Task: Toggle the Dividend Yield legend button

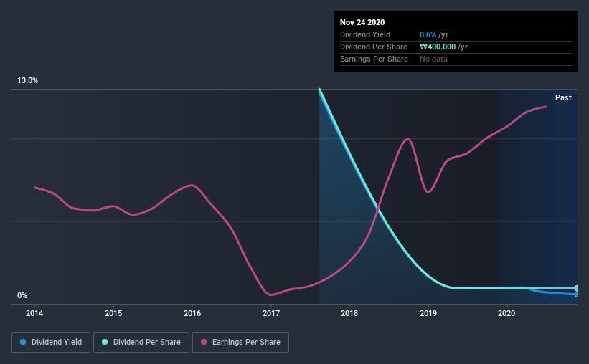Action: (x=51, y=343)
